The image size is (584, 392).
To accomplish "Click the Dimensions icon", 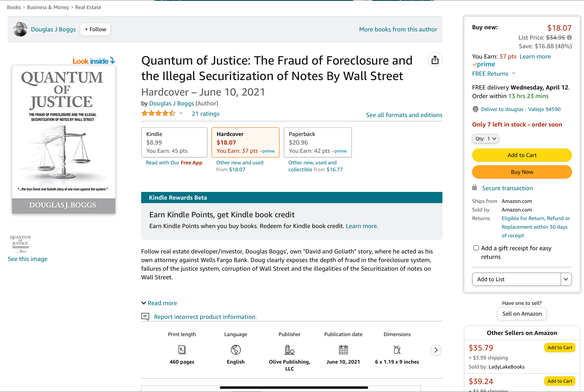I will 397,350.
